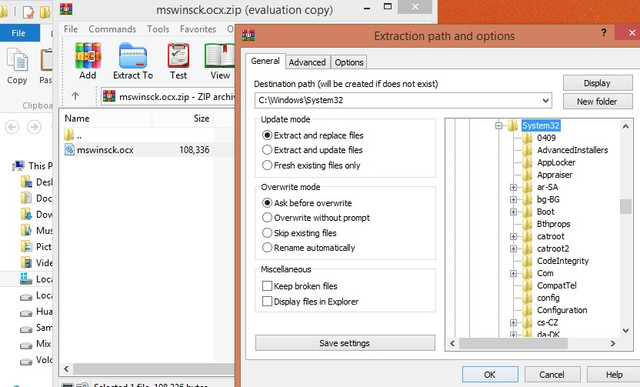Select the Bthprops folder in tree
Viewport: 640px width, 387px height.
coord(553,224)
